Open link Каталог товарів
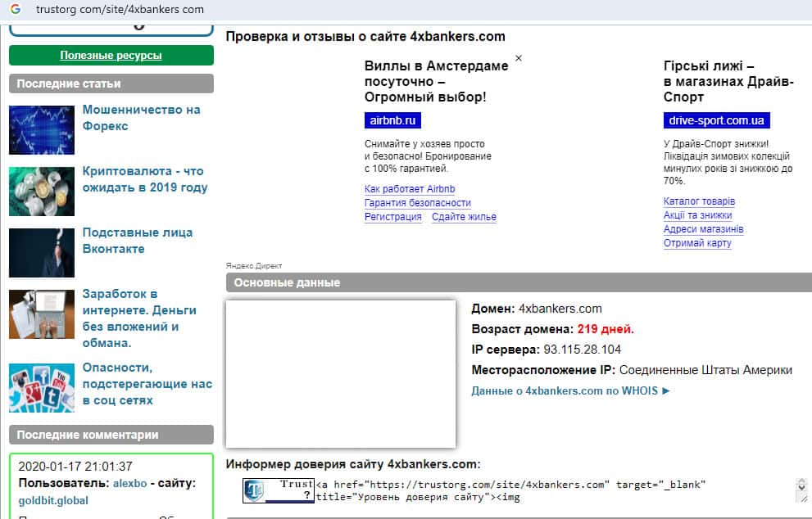This screenshot has height=519, width=812. point(699,201)
